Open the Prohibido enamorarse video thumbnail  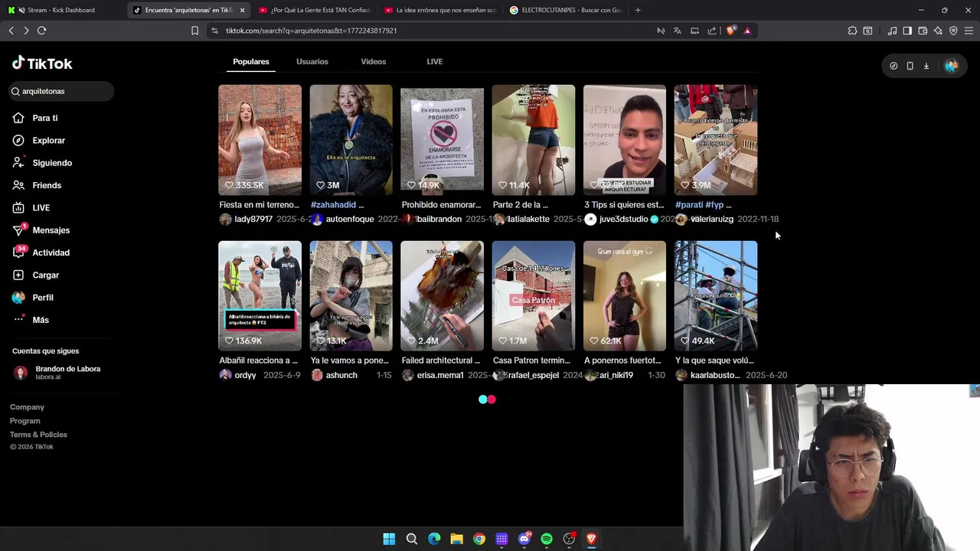coord(442,140)
